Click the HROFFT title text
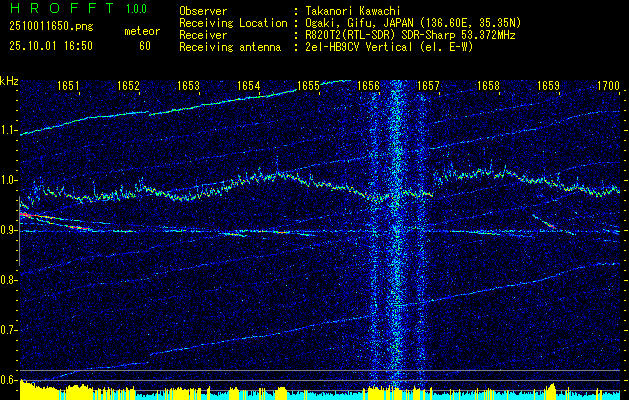Screen dimensions: 629x400 tap(61, 9)
